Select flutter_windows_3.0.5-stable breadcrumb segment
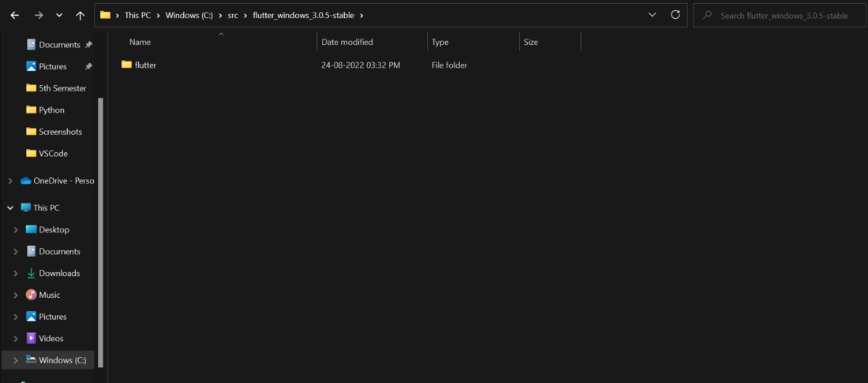868x383 pixels. click(x=303, y=16)
